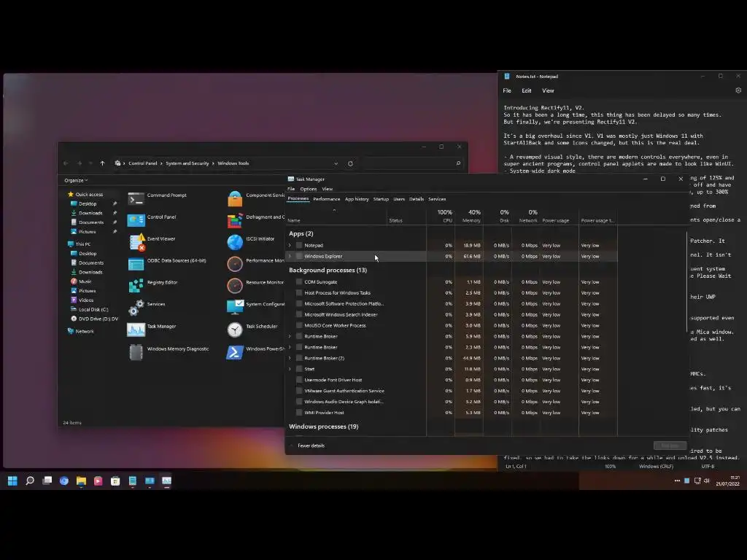Select Task Manager icon in Windows Tools
The width and height of the screenshot is (747, 560).
[136, 329]
